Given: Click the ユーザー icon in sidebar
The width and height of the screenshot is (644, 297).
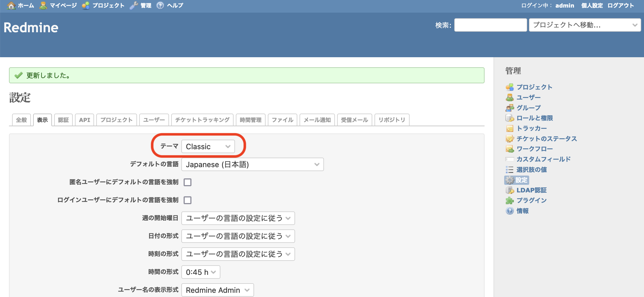Looking at the screenshot, I should (510, 98).
